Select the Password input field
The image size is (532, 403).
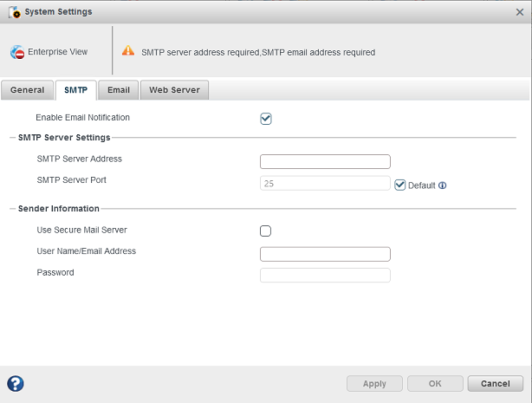tap(325, 275)
